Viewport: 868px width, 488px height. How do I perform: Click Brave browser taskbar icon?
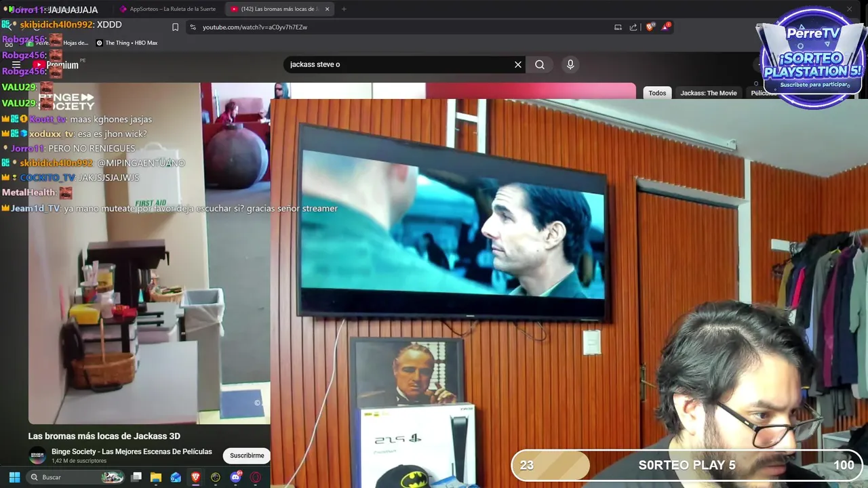point(195,477)
